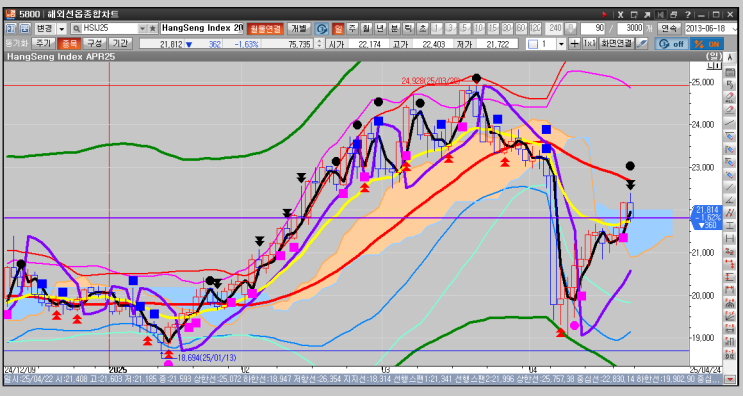Click the 개별 button

299,29
